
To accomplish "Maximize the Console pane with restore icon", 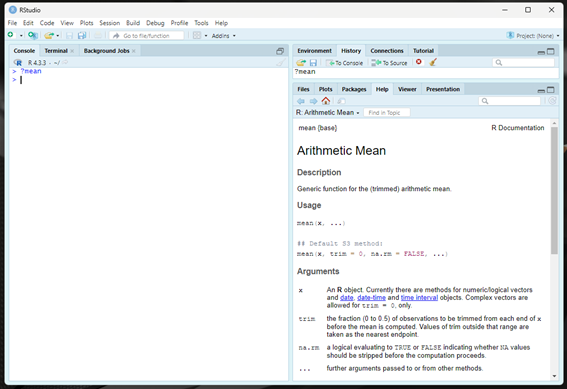I will tap(280, 51).
